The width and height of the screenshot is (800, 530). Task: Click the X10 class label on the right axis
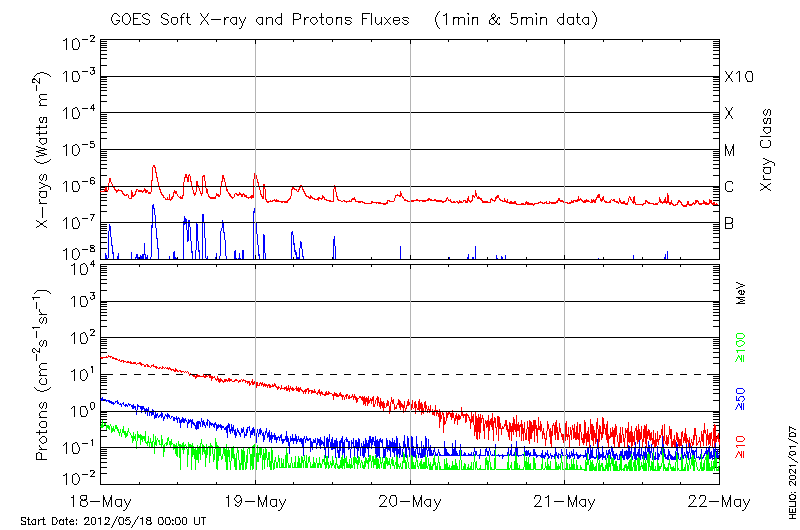pyautogui.click(x=737, y=77)
